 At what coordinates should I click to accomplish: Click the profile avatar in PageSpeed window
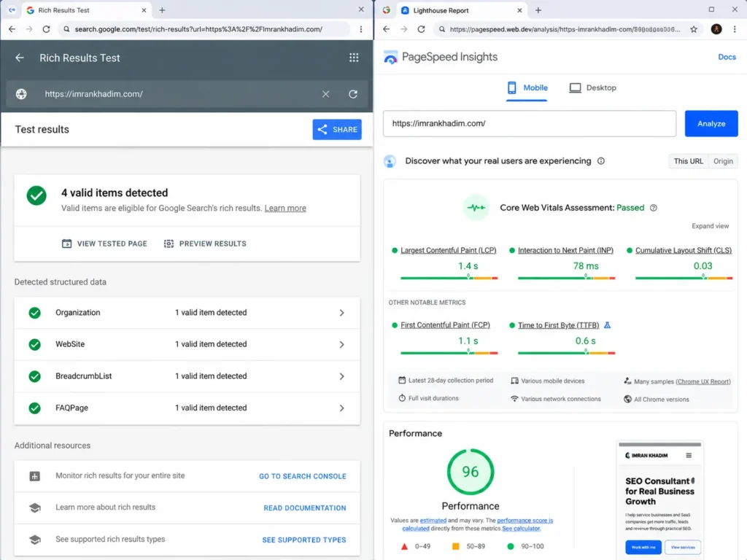716,29
